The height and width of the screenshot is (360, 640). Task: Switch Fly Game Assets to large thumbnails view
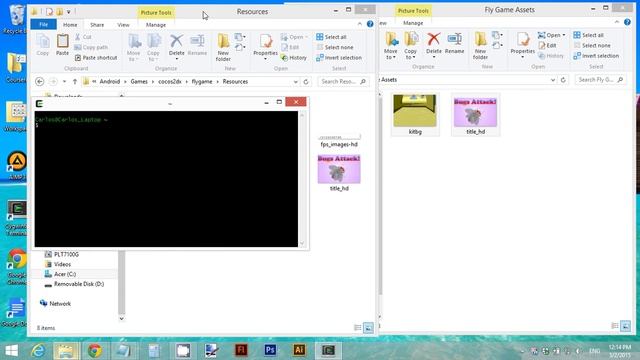pyautogui.click(x=625, y=326)
